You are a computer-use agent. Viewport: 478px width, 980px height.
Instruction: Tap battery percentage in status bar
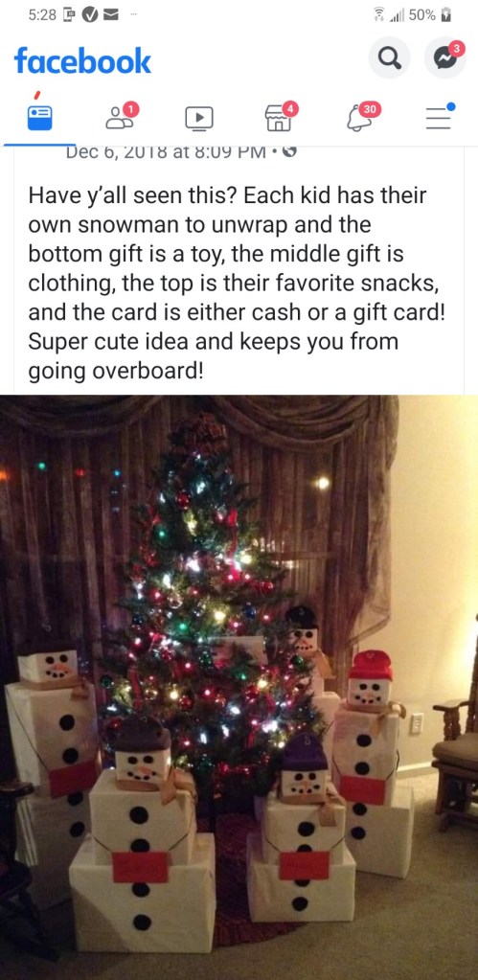[x=421, y=15]
